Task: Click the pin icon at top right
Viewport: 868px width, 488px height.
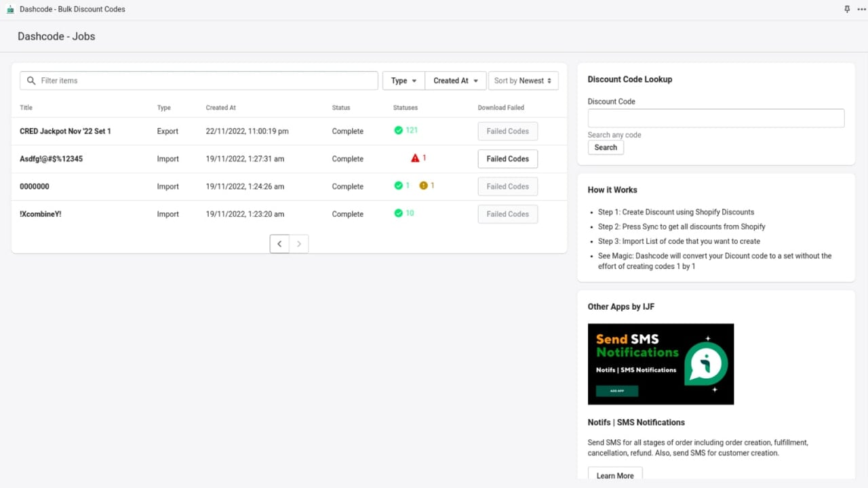Action: [x=847, y=9]
